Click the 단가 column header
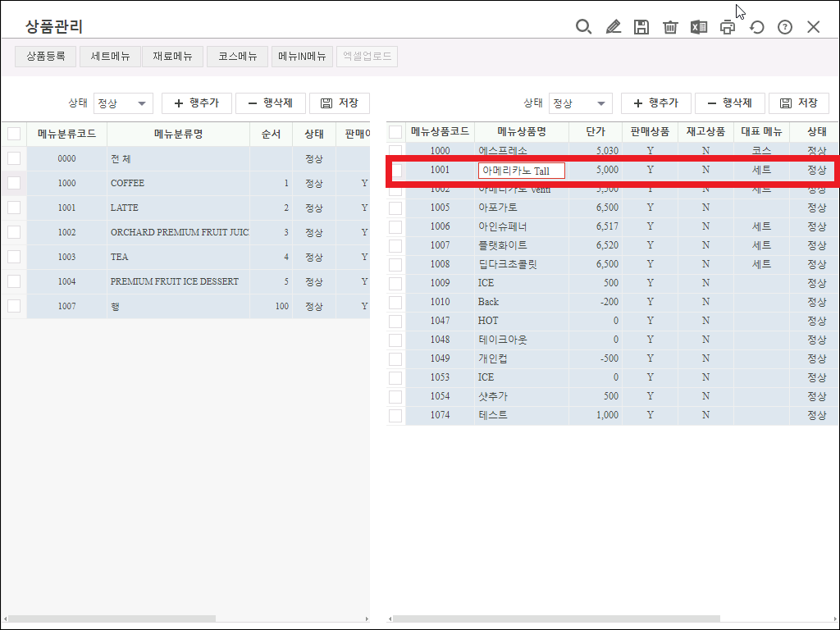This screenshot has height=630, width=840. click(x=596, y=132)
